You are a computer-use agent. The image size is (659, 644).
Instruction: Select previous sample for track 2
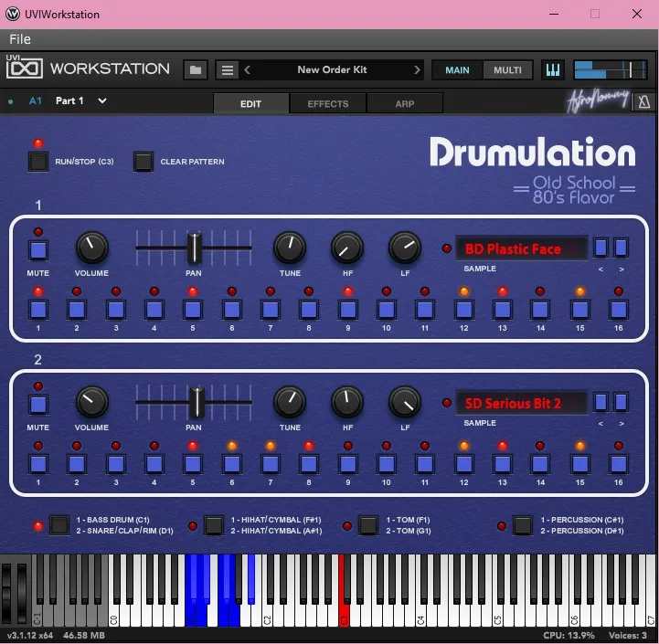(601, 402)
